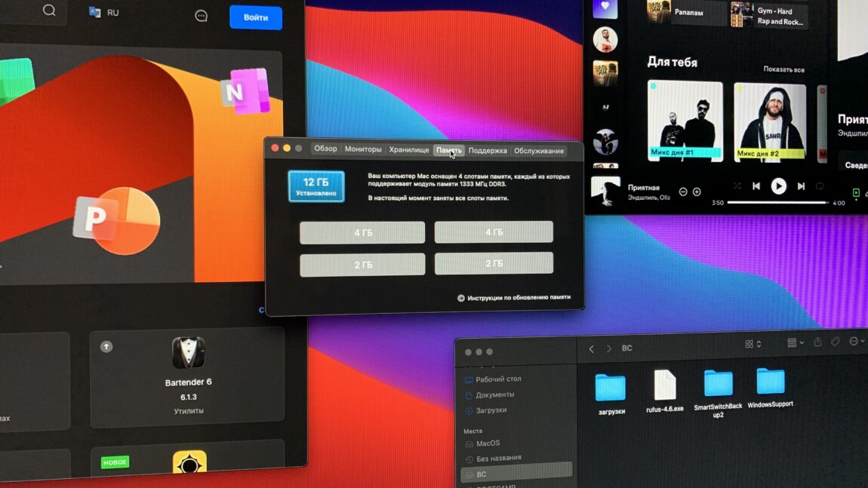Click the plus circle icon next to the track title

point(697,192)
